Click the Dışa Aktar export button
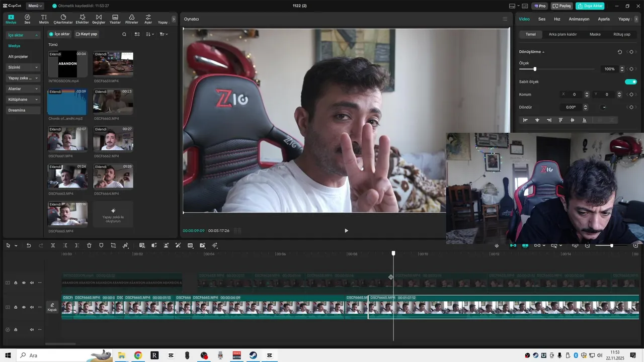The width and height of the screenshot is (644, 362). (590, 6)
